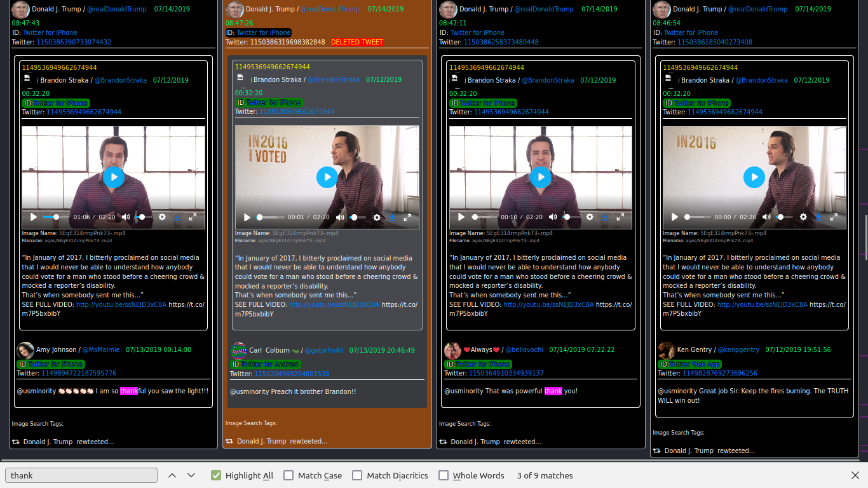Open @kenpgentry profile link

pos(738,349)
